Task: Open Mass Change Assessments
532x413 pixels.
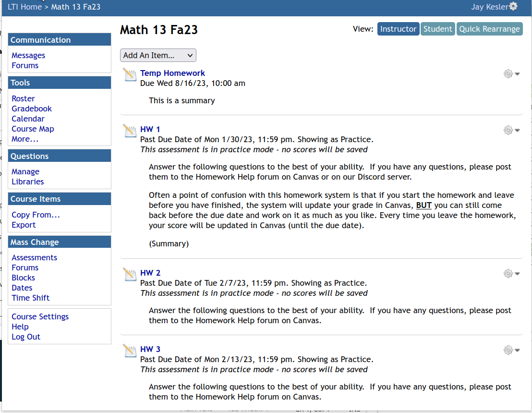Action: [34, 257]
